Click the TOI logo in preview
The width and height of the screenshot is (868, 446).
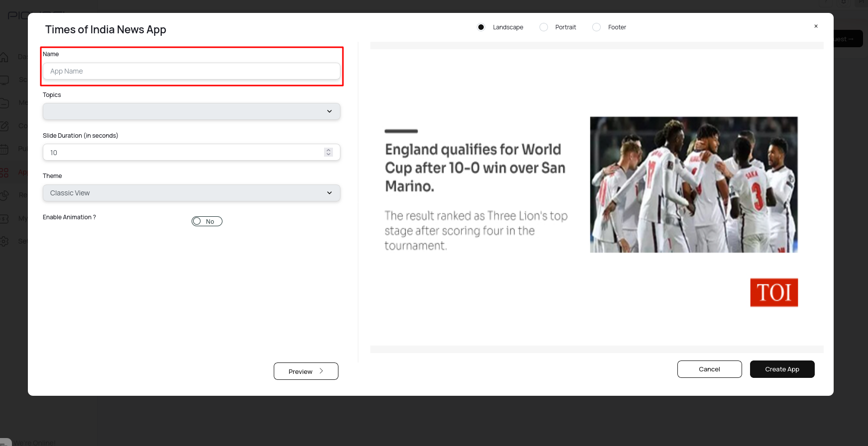773,292
